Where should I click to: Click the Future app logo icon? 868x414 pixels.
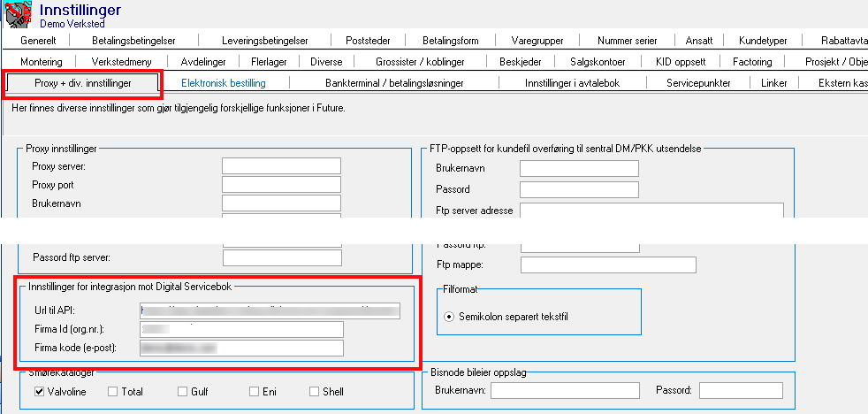tap(18, 14)
